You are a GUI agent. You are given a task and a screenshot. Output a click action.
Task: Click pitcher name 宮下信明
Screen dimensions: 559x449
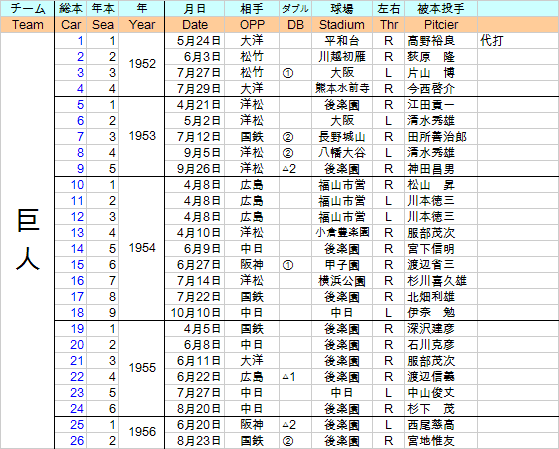pos(431,249)
